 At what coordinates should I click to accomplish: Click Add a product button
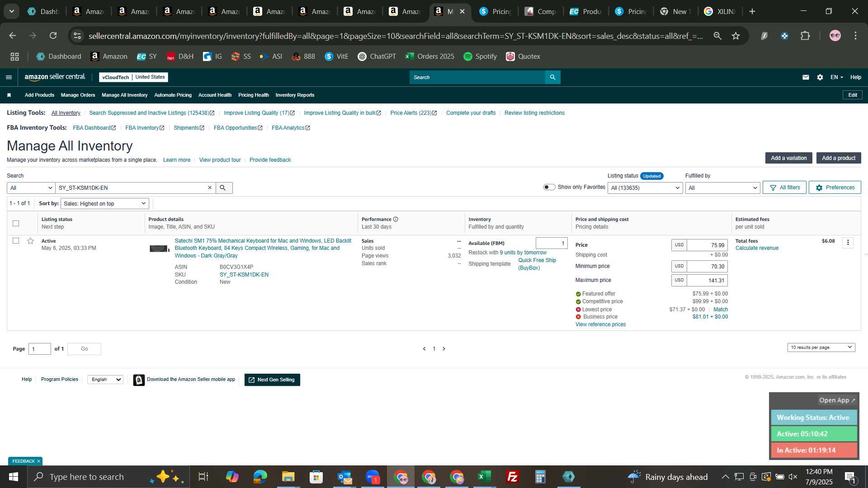click(x=839, y=158)
